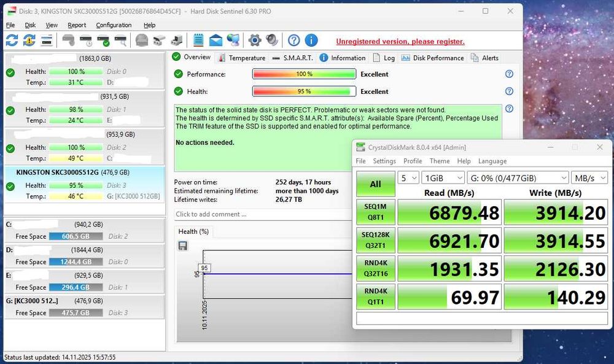Click the help icon beside status description
Viewport: 614px width, 364px height.
509,109
